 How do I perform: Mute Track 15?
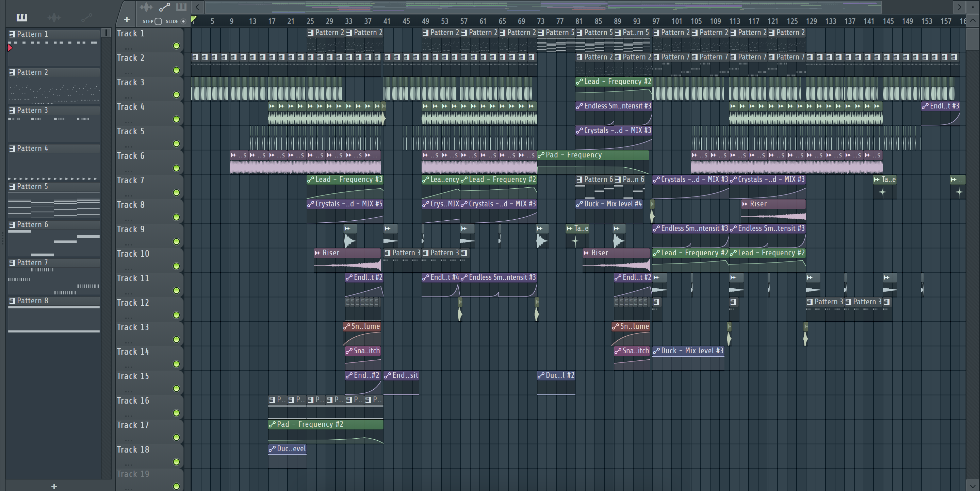pyautogui.click(x=176, y=388)
